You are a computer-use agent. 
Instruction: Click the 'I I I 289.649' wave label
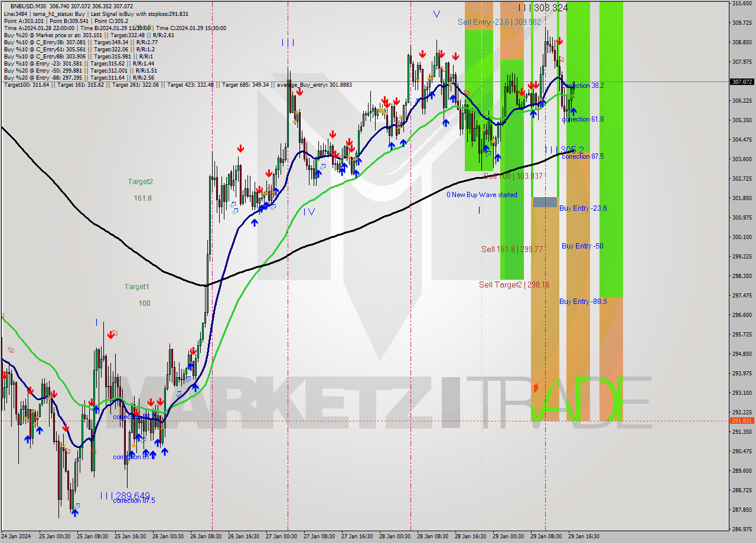pyautogui.click(x=125, y=496)
